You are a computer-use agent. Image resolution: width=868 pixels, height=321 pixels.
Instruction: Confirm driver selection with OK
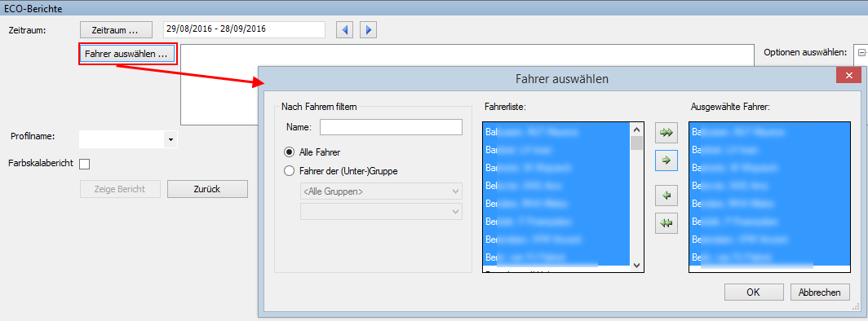point(754,292)
